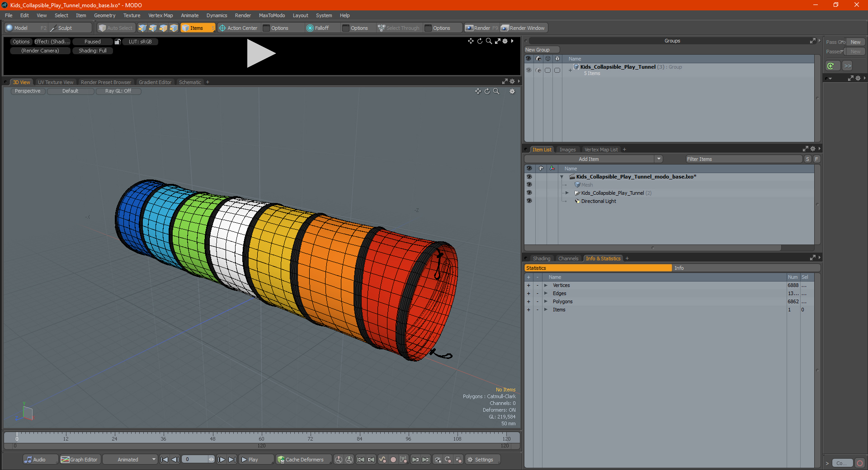The image size is (868, 470).
Task: Hide the Directional Light item
Action: pyautogui.click(x=529, y=201)
